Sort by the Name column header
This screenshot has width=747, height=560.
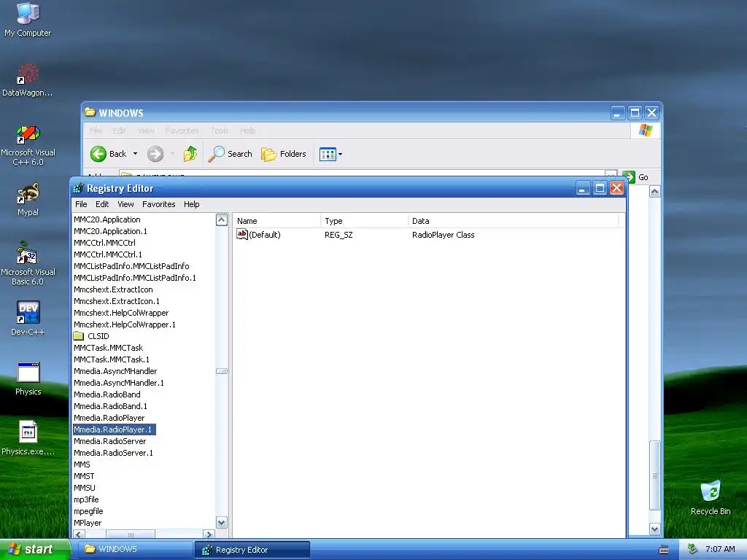click(277, 221)
